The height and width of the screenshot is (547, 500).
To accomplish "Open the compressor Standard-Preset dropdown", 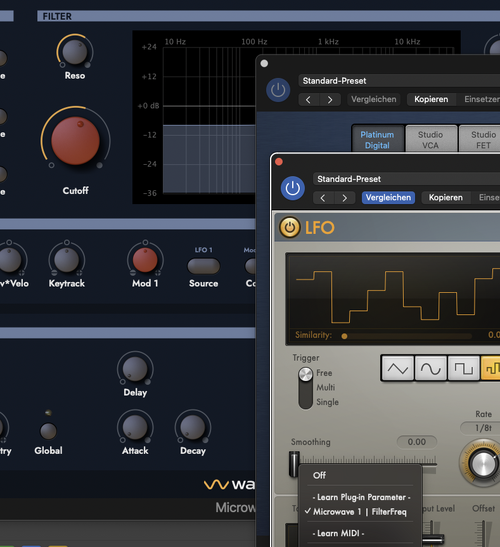I will pos(399,81).
